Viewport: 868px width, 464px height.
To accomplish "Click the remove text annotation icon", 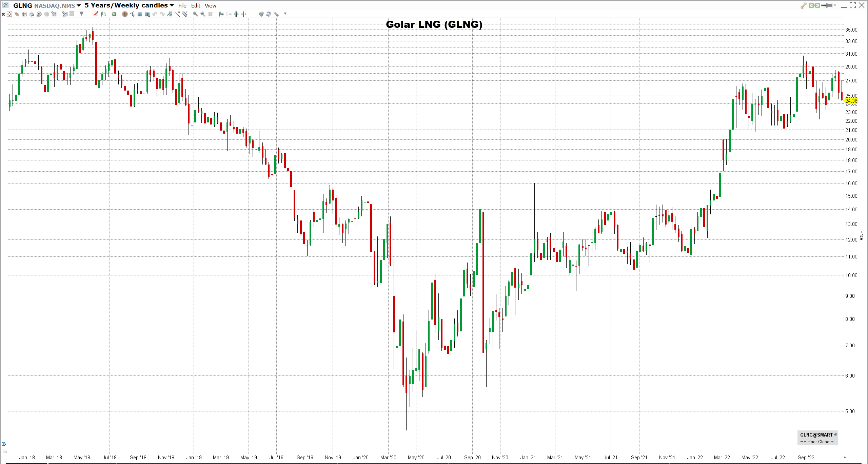I will (x=147, y=14).
